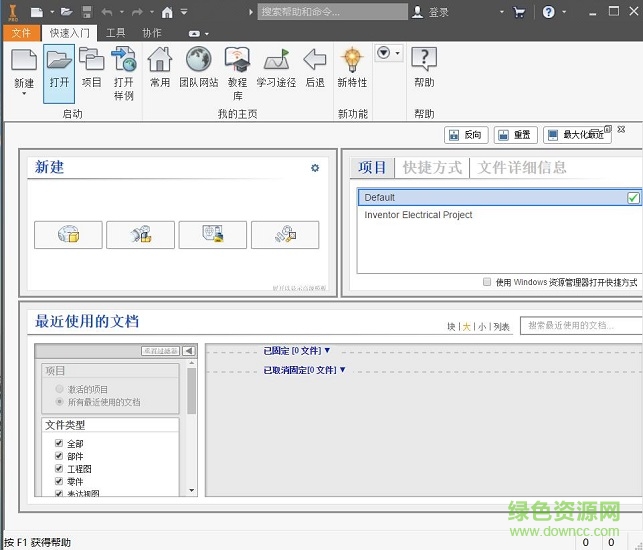Collapse the Pinned (已固定) files section
Screen dimensions: 643x550
pos(327,350)
